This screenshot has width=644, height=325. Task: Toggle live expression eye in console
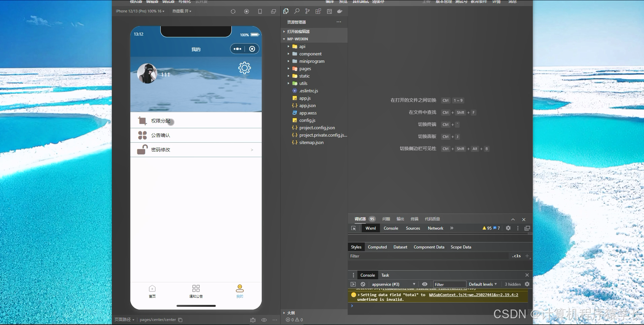pos(425,284)
